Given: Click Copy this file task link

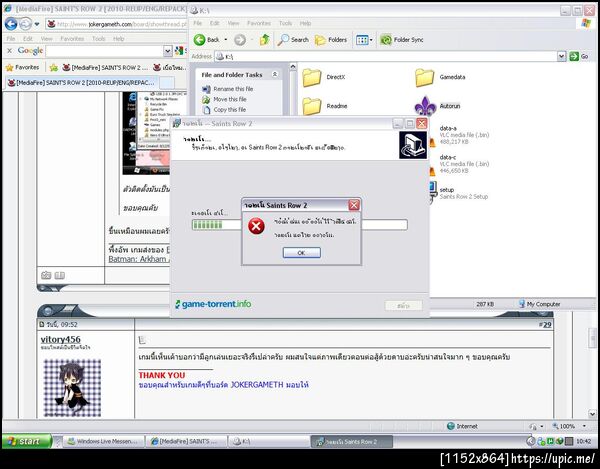Looking at the screenshot, I should [230, 110].
